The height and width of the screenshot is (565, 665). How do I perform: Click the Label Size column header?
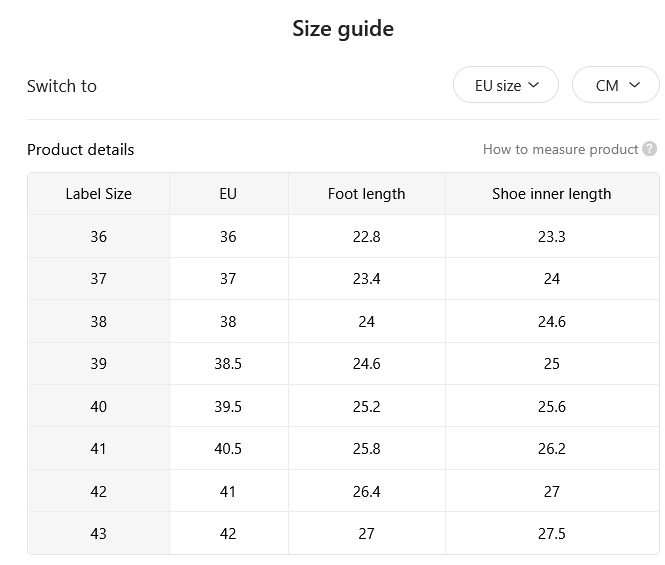98,194
